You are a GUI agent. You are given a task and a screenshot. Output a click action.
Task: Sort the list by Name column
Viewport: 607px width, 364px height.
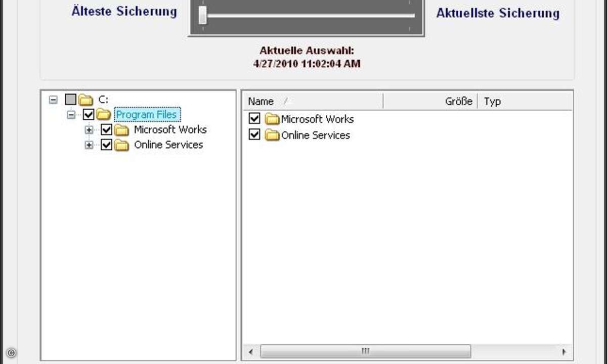pyautogui.click(x=303, y=101)
